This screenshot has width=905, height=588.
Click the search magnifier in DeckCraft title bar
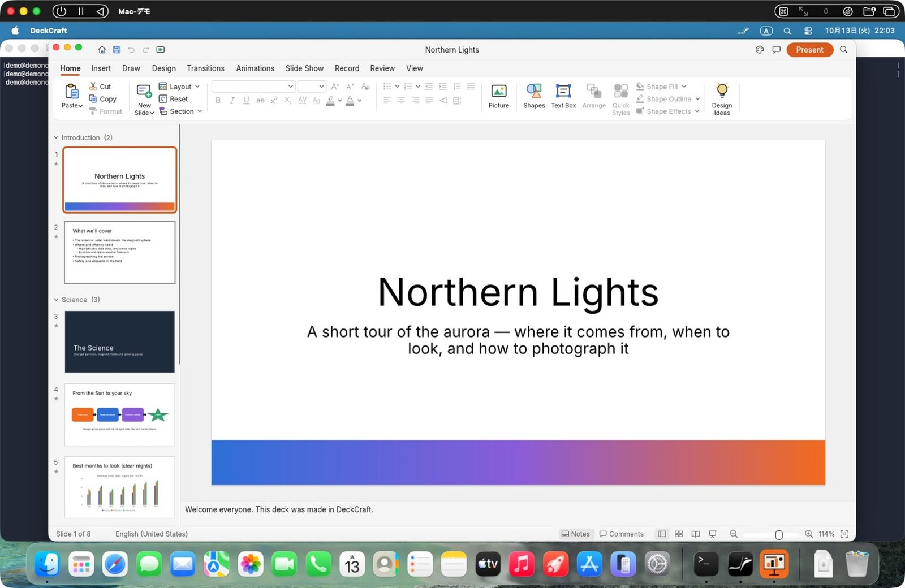click(844, 50)
